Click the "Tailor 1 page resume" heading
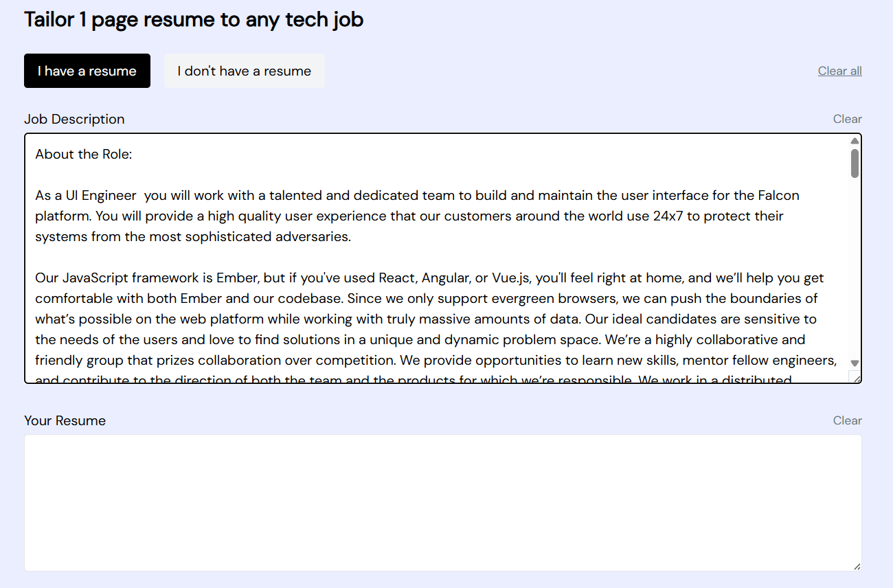The width and height of the screenshot is (893, 588). point(194,19)
